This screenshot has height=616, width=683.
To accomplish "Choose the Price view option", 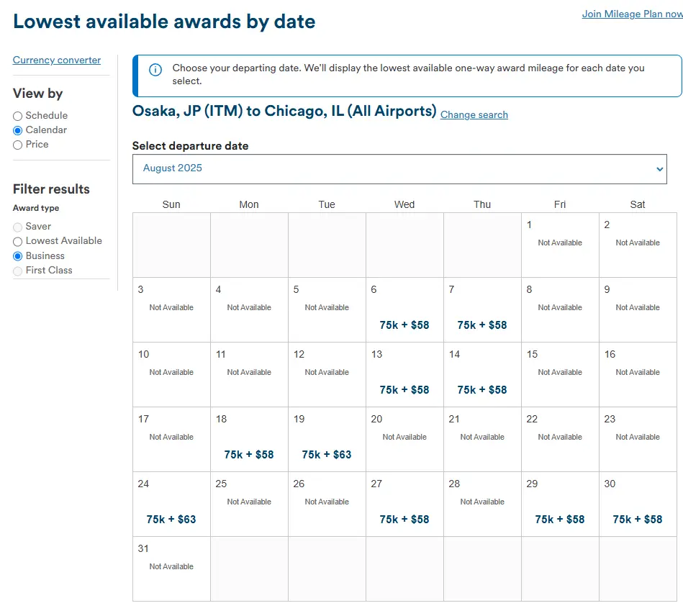I will pos(17,145).
